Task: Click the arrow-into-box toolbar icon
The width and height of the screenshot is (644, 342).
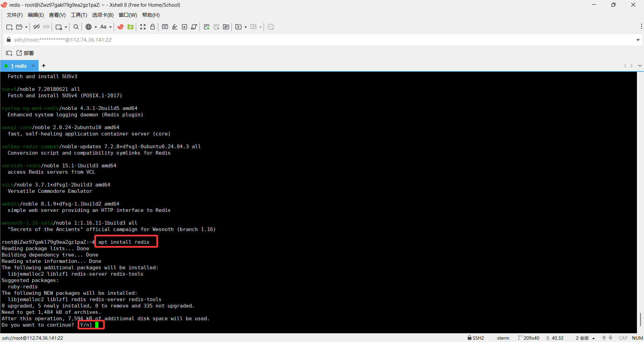Action: (x=184, y=27)
